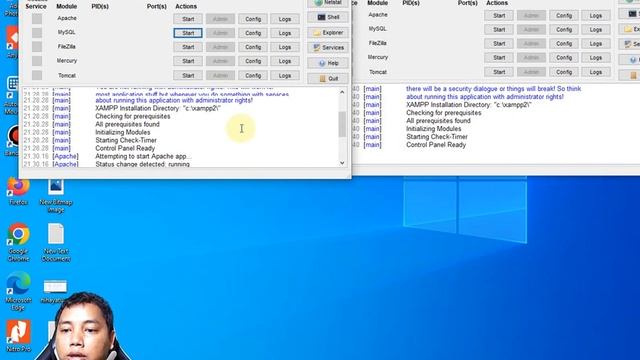View MySQL Logs in the left XAMPP window

tap(284, 33)
